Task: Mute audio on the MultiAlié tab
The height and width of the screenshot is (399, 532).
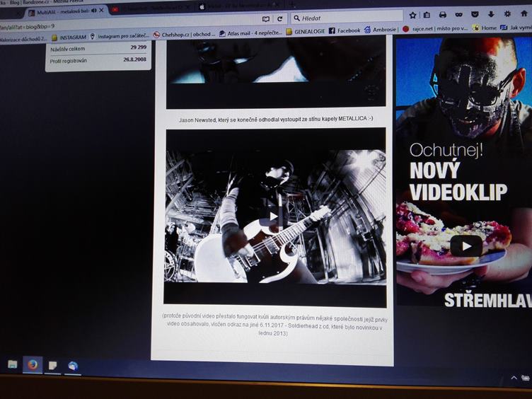Action: pos(94,11)
